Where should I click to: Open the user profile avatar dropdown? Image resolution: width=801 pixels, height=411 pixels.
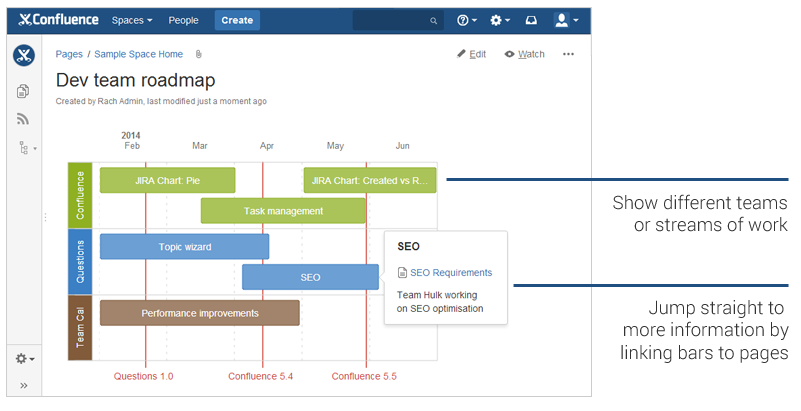[566, 20]
